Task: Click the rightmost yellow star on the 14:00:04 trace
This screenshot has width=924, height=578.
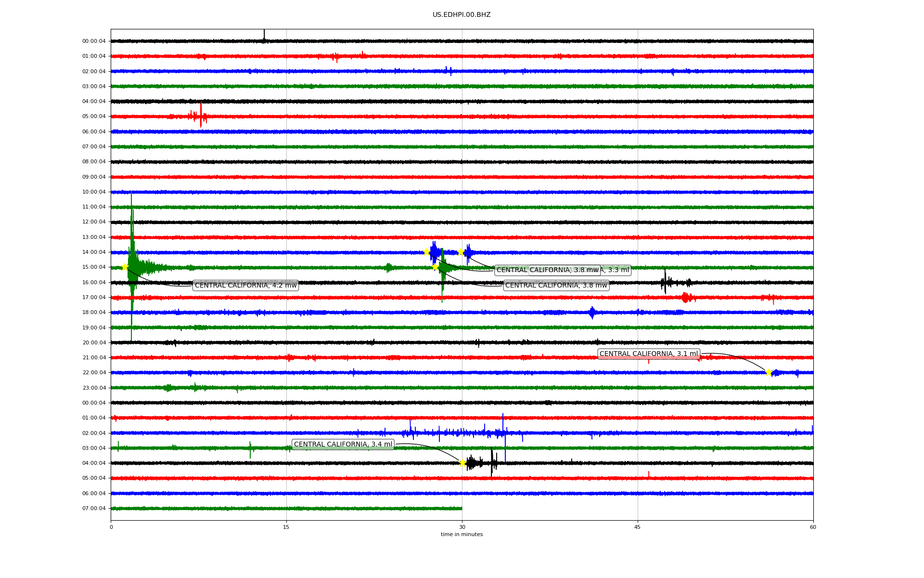Action: coord(461,252)
